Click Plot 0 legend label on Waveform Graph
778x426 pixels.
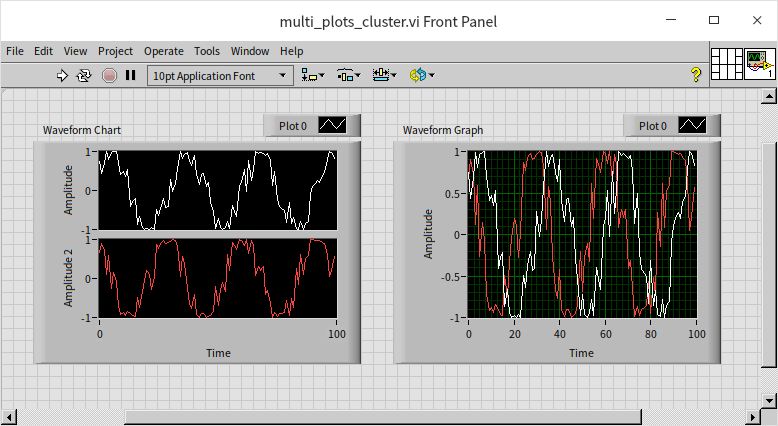(653, 126)
